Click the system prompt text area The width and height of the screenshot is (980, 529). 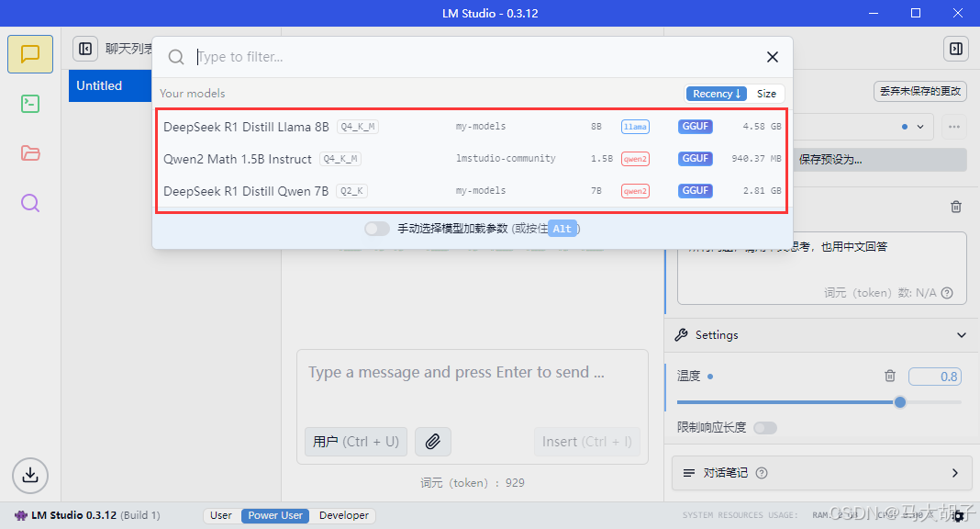(x=822, y=268)
